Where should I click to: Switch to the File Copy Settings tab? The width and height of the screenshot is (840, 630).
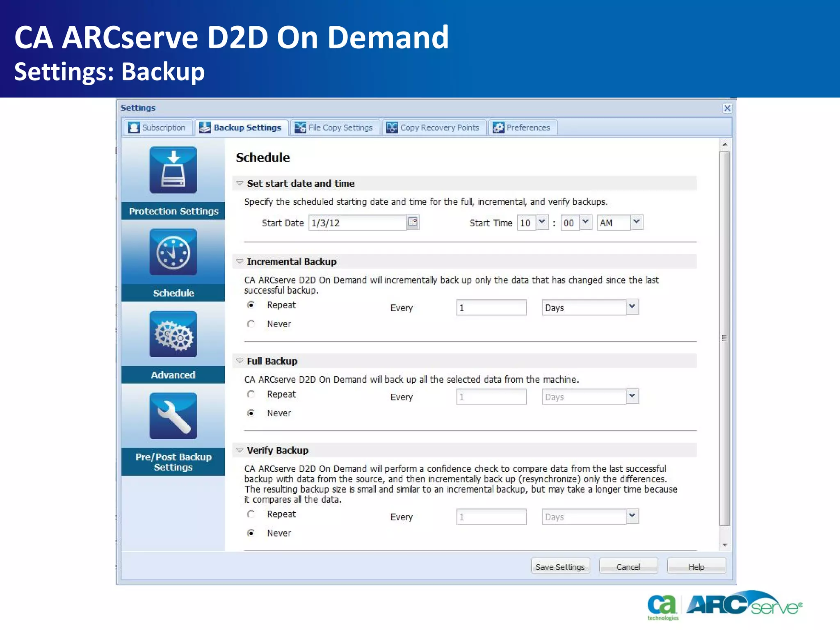point(334,128)
